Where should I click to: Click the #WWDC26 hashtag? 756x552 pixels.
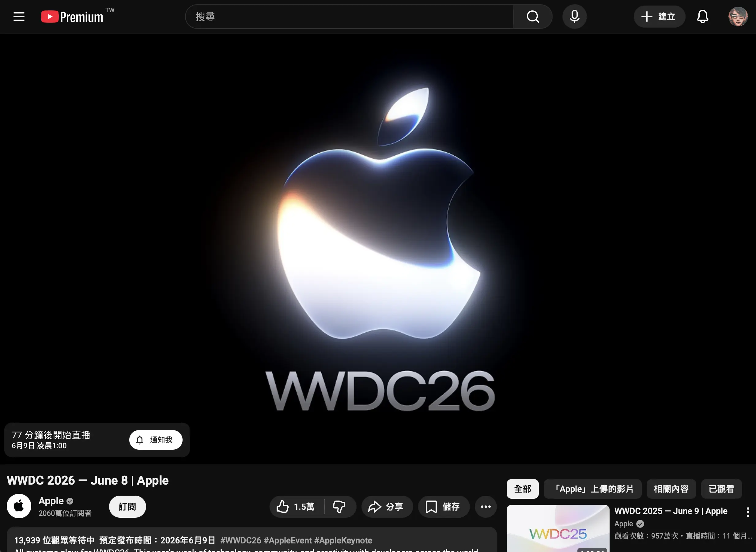(241, 540)
